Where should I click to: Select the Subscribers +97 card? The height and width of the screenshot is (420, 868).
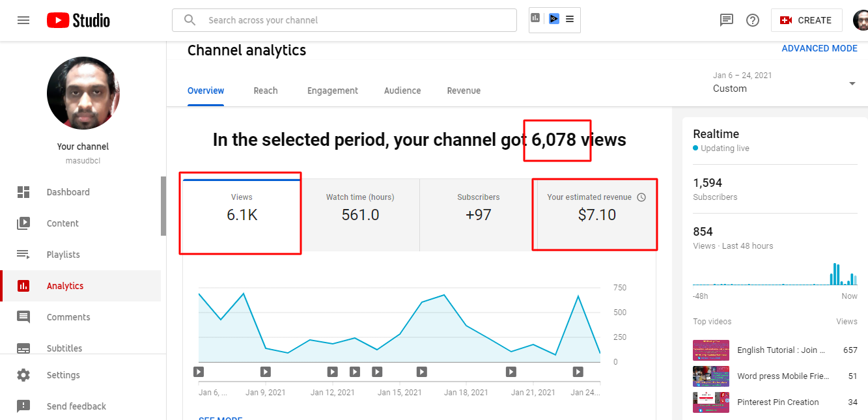coord(479,215)
